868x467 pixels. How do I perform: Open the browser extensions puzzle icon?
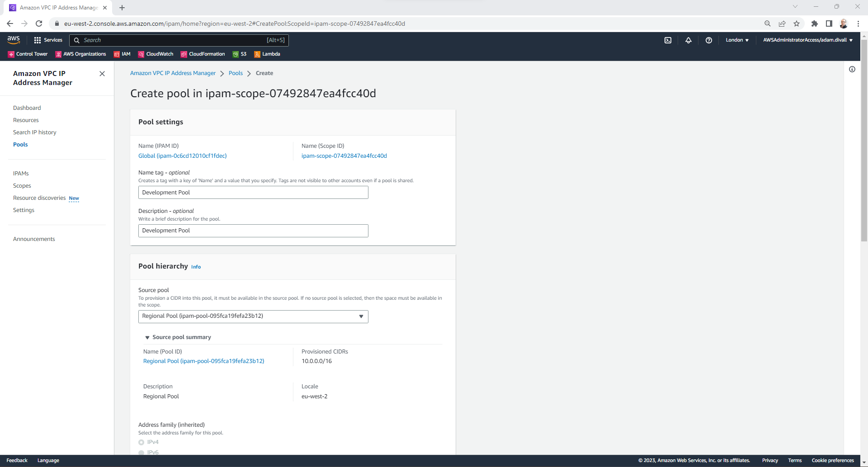point(815,24)
